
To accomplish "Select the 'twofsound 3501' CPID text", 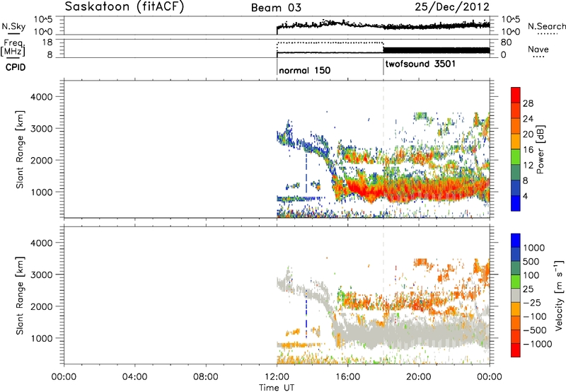I will (420, 64).
